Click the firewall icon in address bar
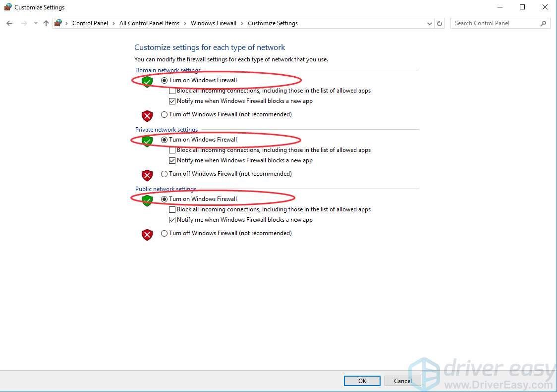Image resolution: width=557 pixels, height=392 pixels. (58, 23)
